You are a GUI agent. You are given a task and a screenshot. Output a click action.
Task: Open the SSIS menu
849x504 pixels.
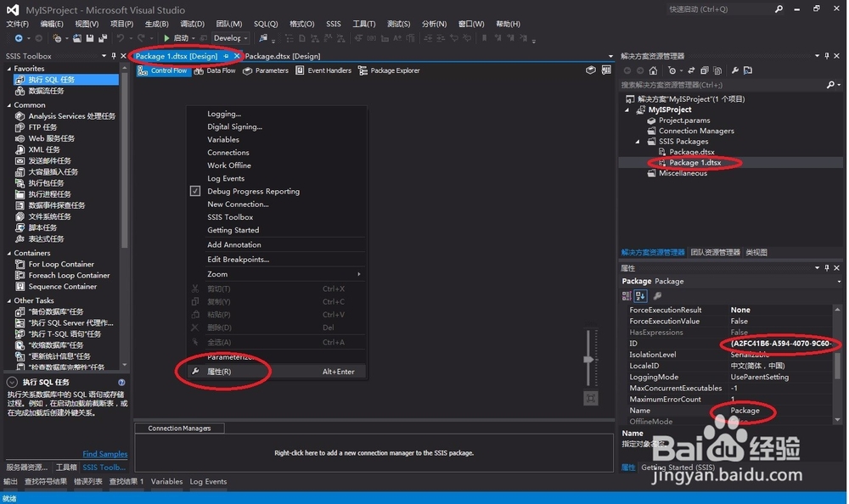pos(334,24)
